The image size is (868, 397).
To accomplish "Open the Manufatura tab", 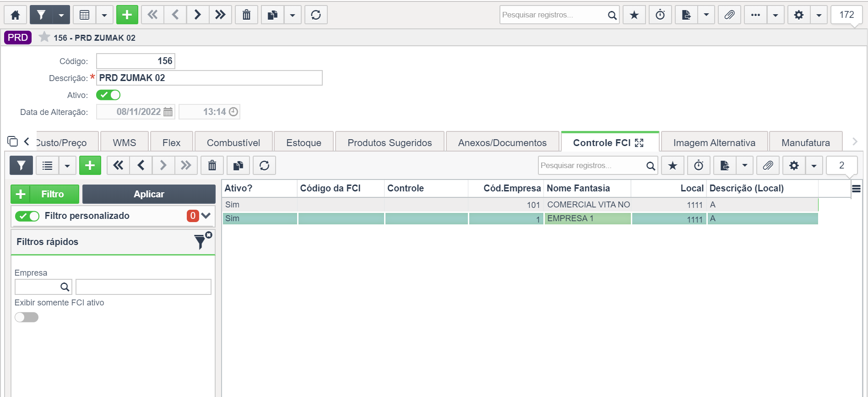I will pos(806,142).
